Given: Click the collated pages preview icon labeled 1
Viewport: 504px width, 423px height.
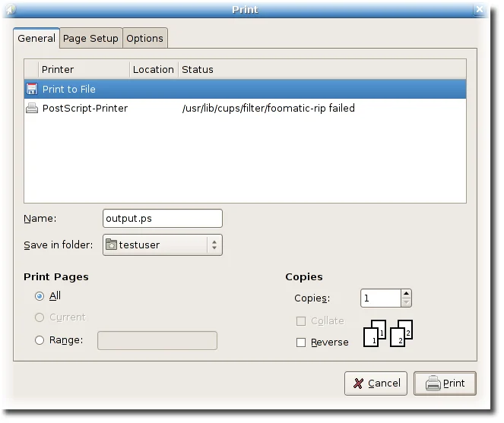Looking at the screenshot, I should pos(375,333).
